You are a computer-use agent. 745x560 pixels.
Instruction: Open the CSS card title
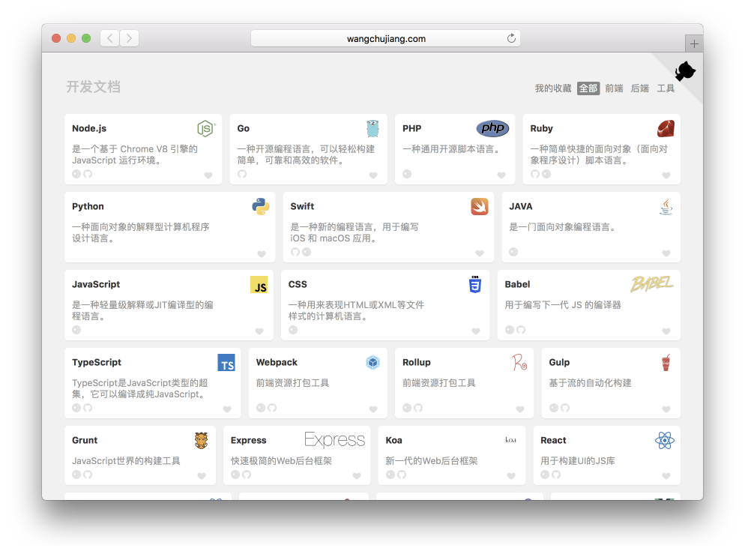point(298,284)
